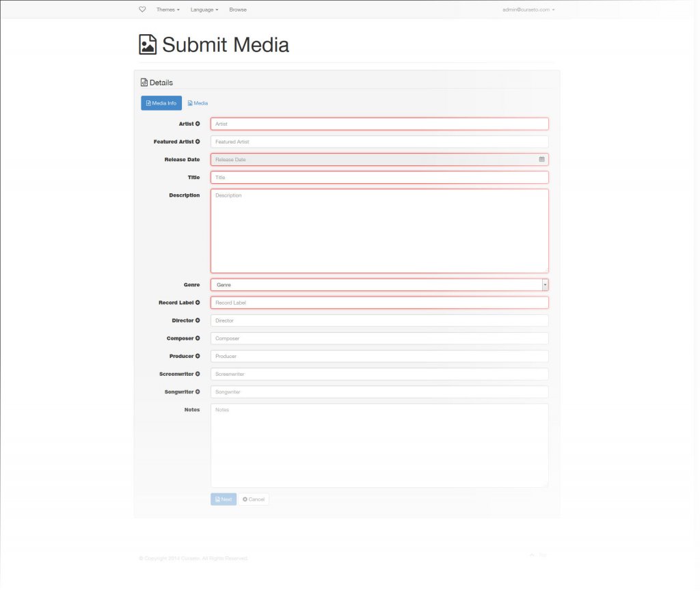Viewport: 700px width, 591px height.
Task: Go to the Browse page
Action: (x=238, y=10)
